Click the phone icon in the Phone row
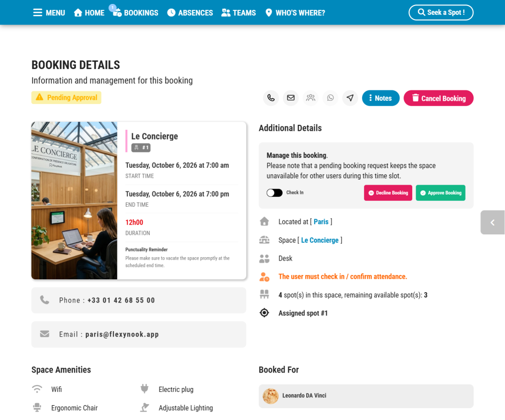This screenshot has width=505, height=420. tap(44, 300)
